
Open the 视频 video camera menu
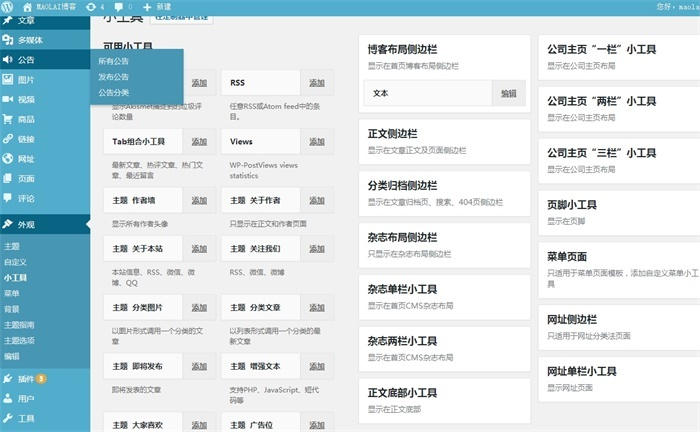coord(25,99)
